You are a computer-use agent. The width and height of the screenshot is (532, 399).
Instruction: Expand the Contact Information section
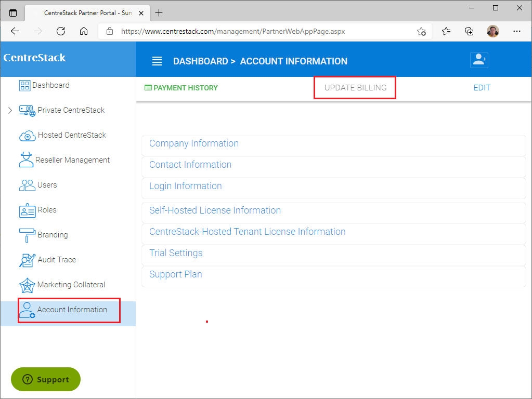point(334,167)
